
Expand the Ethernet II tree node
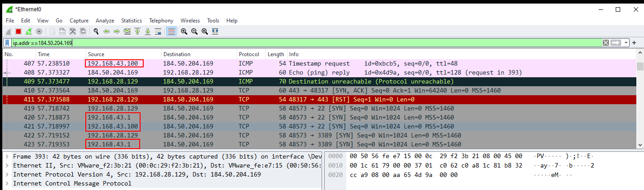pyautogui.click(x=7, y=165)
